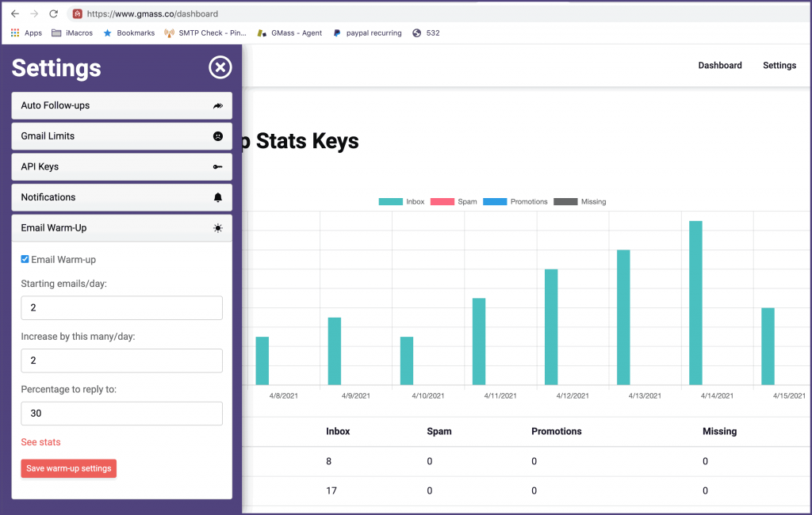This screenshot has height=515, width=812.
Task: Open the 532 globe bookmark
Action: pos(426,33)
